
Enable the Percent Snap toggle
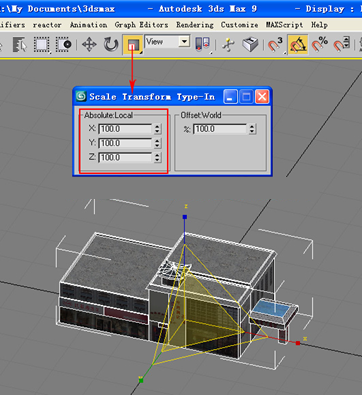pos(319,44)
